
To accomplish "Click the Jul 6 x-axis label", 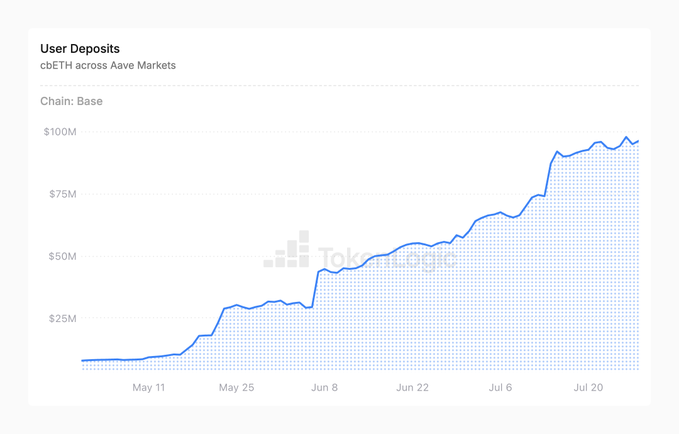I will [500, 387].
